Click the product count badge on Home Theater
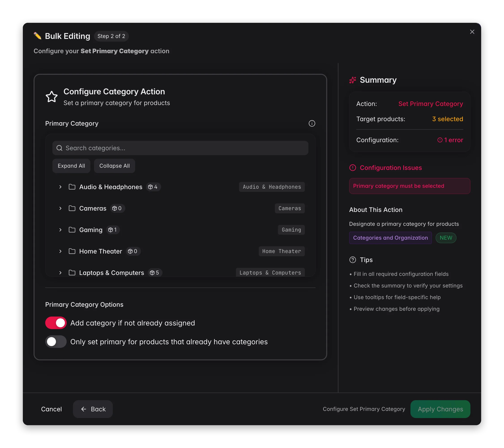This screenshot has width=504, height=448. [x=133, y=251]
